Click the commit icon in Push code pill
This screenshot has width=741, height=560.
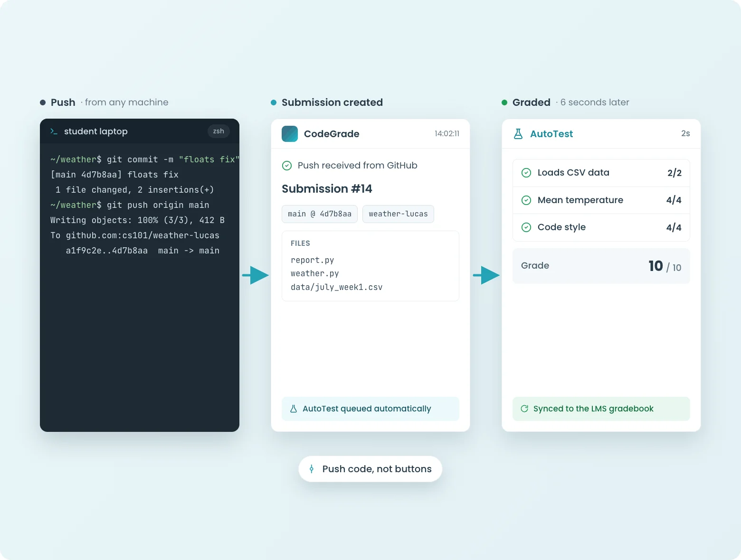pyautogui.click(x=312, y=469)
